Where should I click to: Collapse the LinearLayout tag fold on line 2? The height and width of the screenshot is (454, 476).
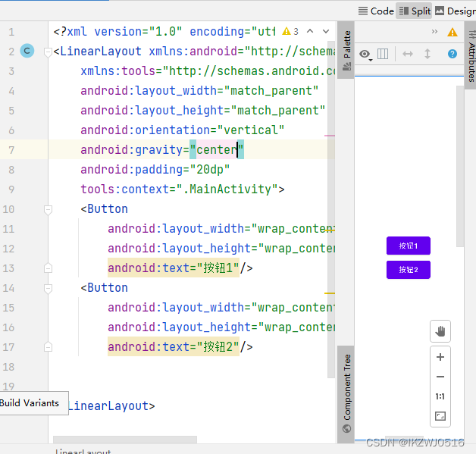click(x=48, y=52)
